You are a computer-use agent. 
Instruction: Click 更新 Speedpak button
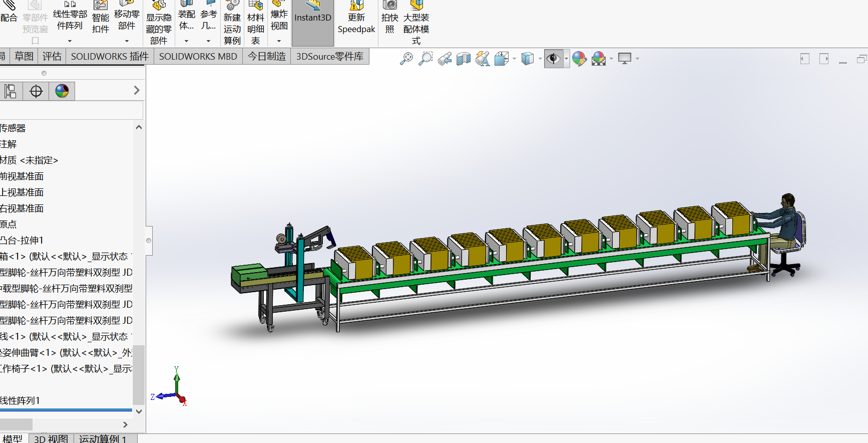(356, 18)
